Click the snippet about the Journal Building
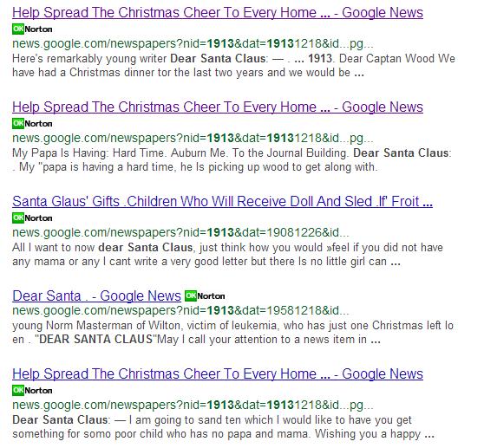 pyautogui.click(x=232, y=159)
